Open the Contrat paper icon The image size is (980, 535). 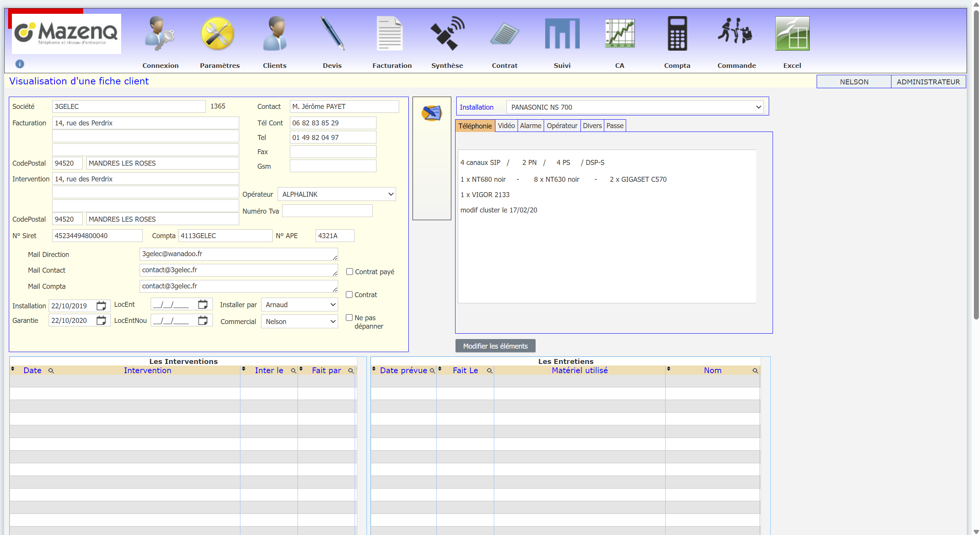[x=505, y=33]
